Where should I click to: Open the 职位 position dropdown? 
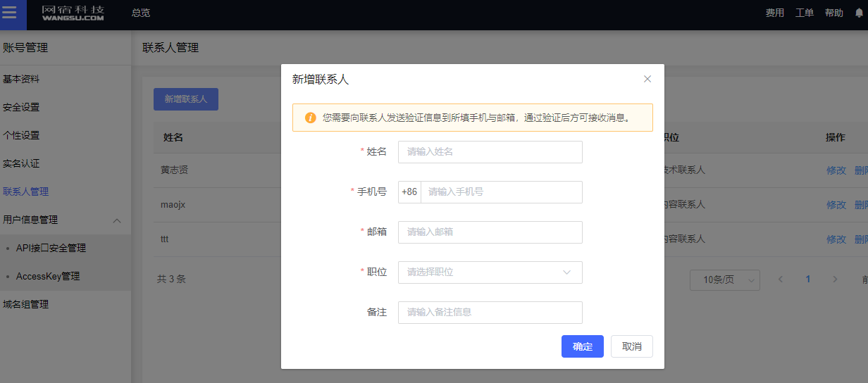490,272
